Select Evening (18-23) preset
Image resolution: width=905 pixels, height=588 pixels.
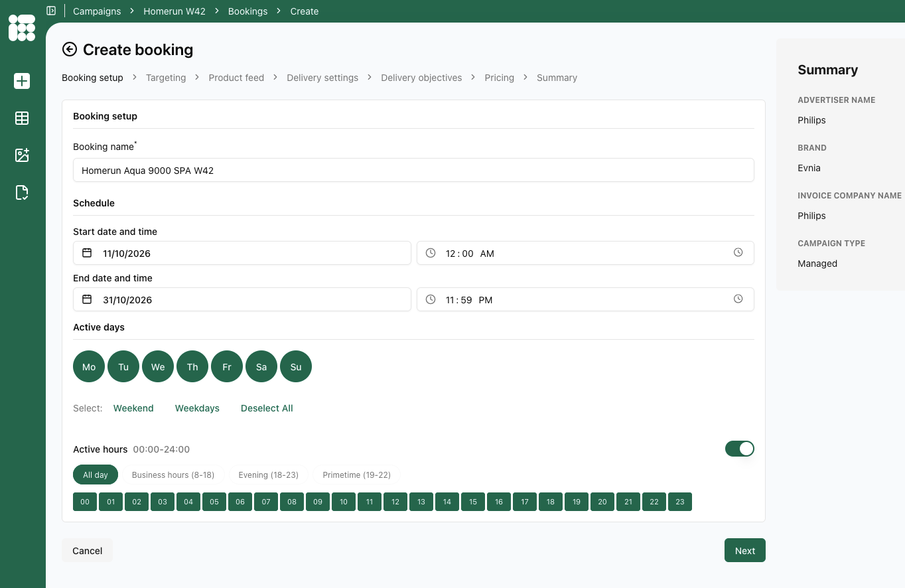tap(269, 475)
